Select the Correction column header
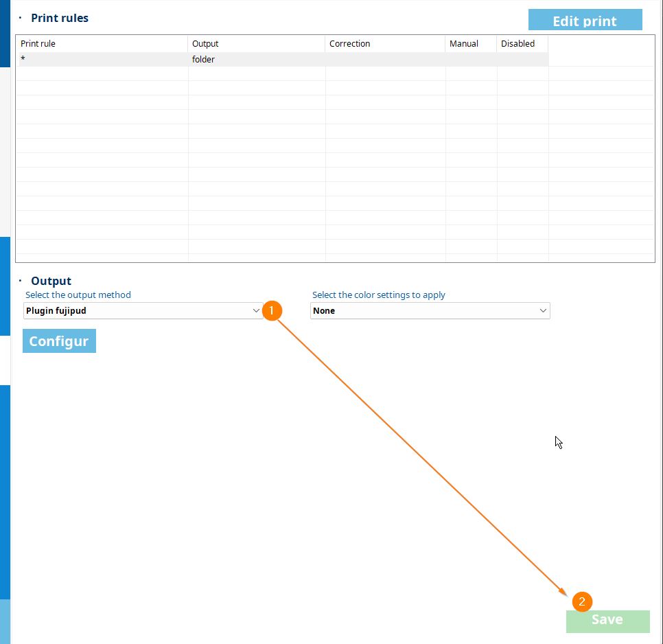This screenshot has width=663, height=644. click(385, 44)
